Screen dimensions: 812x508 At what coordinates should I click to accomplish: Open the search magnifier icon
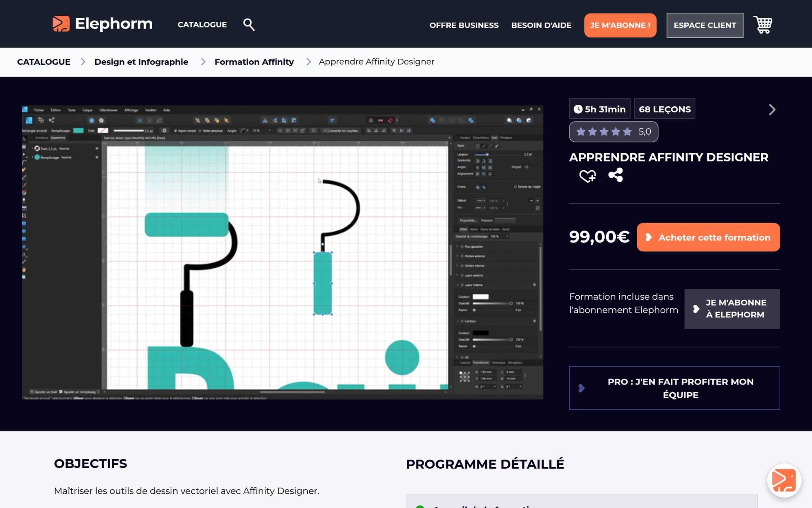coord(249,25)
